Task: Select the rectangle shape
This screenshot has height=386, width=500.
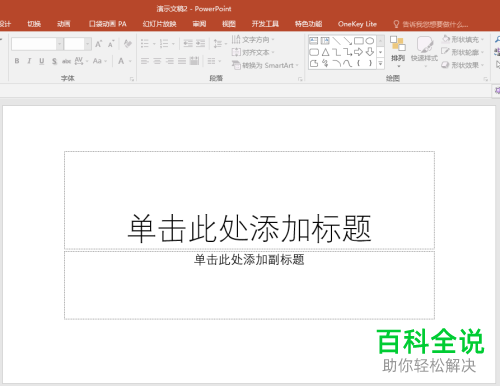Action: click(359, 41)
